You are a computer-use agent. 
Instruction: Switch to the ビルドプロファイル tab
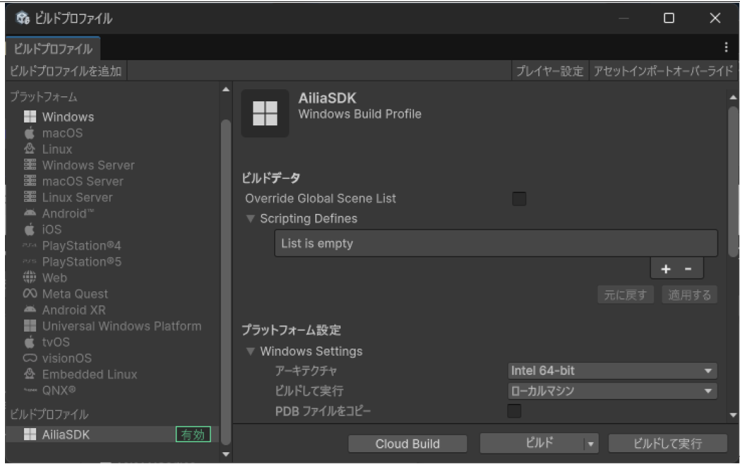point(53,48)
